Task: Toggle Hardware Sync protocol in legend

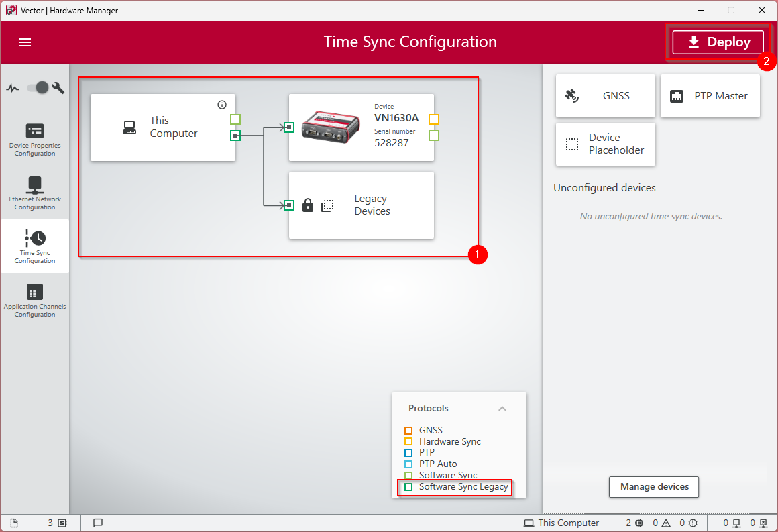Action: [408, 441]
